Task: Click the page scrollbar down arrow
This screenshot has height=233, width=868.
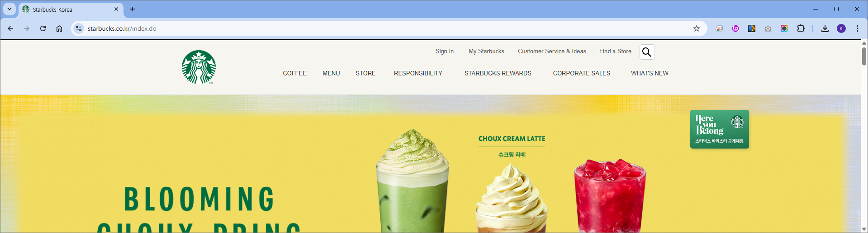Action: click(x=864, y=229)
